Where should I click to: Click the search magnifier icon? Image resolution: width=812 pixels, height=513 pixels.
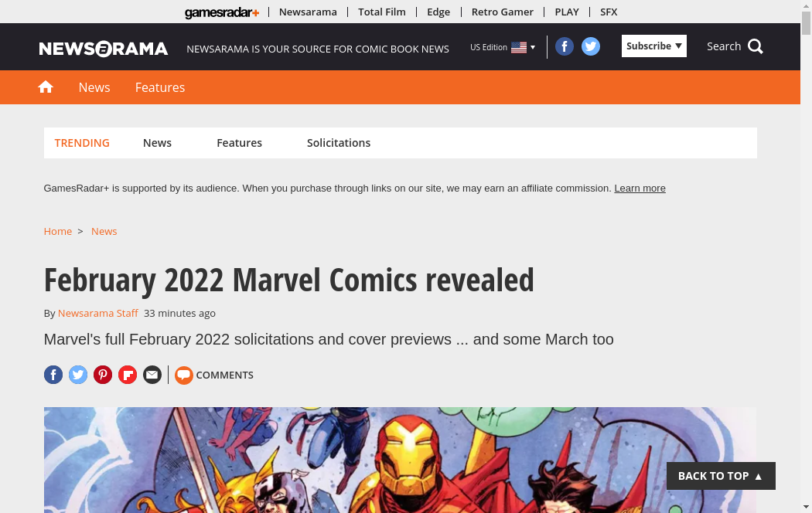point(756,46)
